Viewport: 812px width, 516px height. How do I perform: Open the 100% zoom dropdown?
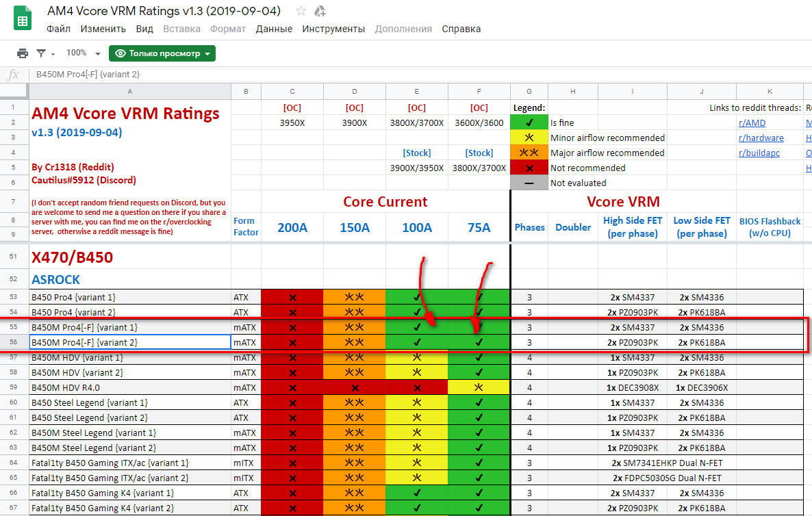tap(83, 53)
